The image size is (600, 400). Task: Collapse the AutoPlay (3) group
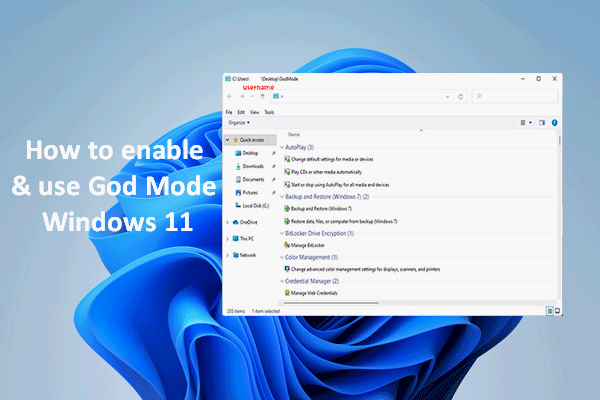point(282,147)
